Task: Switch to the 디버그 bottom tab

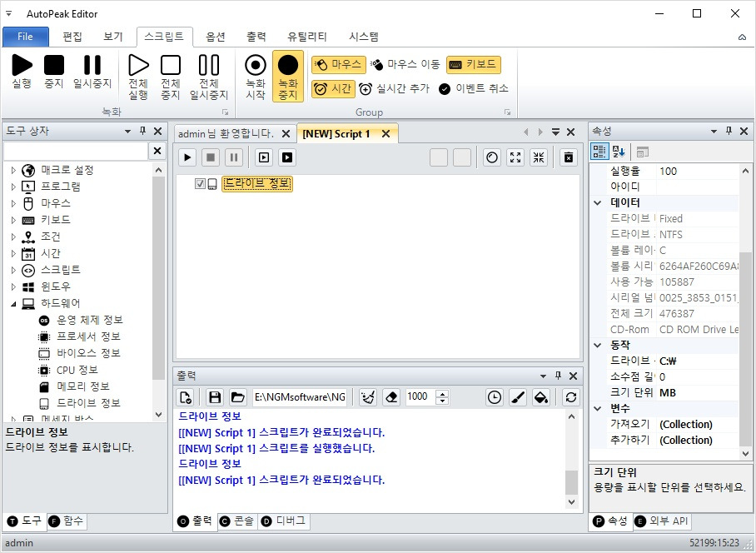Action: tap(284, 521)
